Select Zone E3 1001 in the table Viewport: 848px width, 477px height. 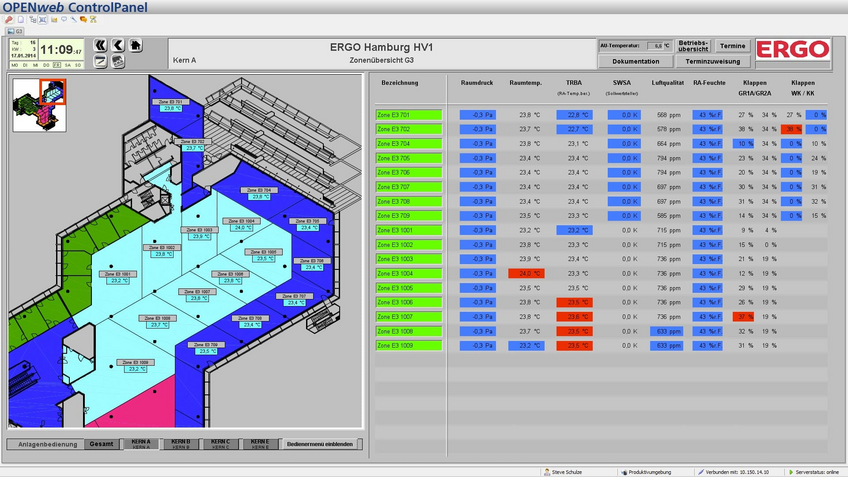click(x=409, y=230)
